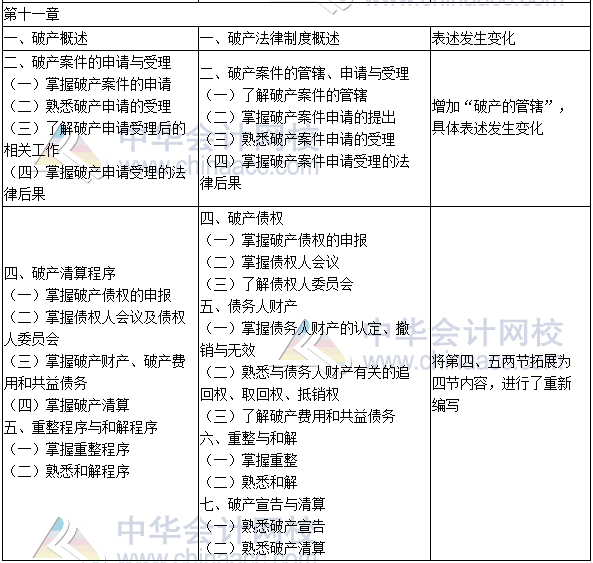Click the 第十一章 chapter heading
This screenshot has height=563, width=593.
(x=31, y=15)
